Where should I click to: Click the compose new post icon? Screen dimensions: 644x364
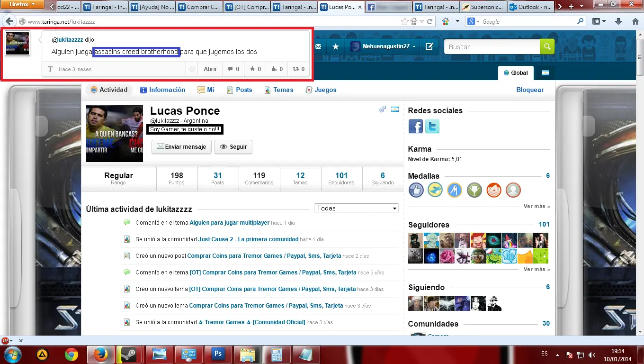tap(429, 46)
